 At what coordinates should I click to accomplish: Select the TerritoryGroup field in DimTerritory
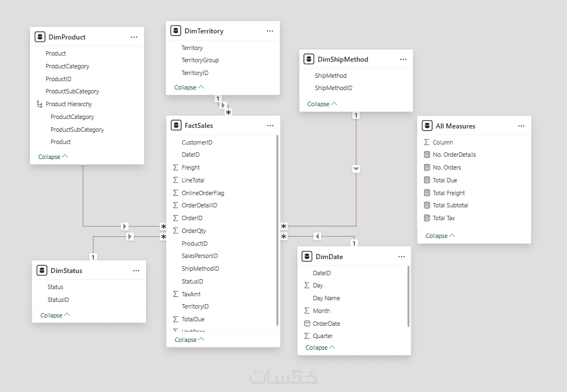(200, 60)
